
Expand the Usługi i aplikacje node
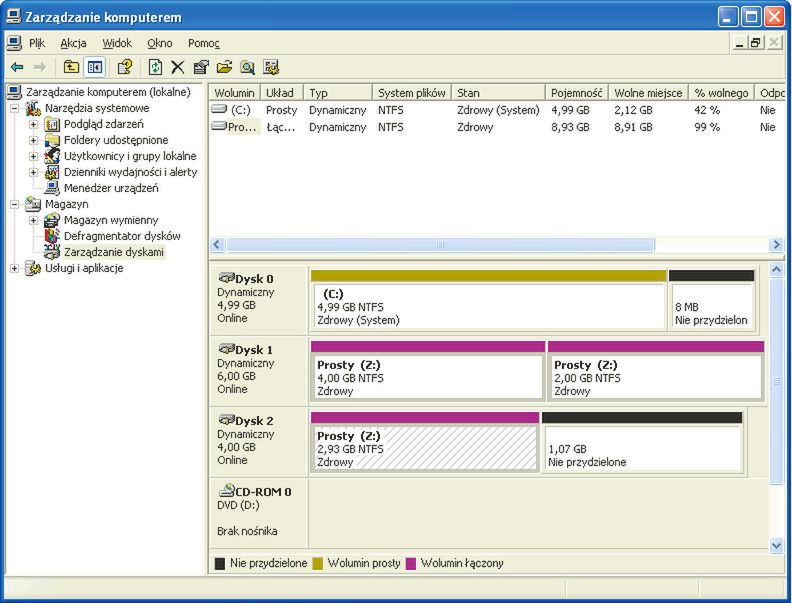(x=15, y=268)
